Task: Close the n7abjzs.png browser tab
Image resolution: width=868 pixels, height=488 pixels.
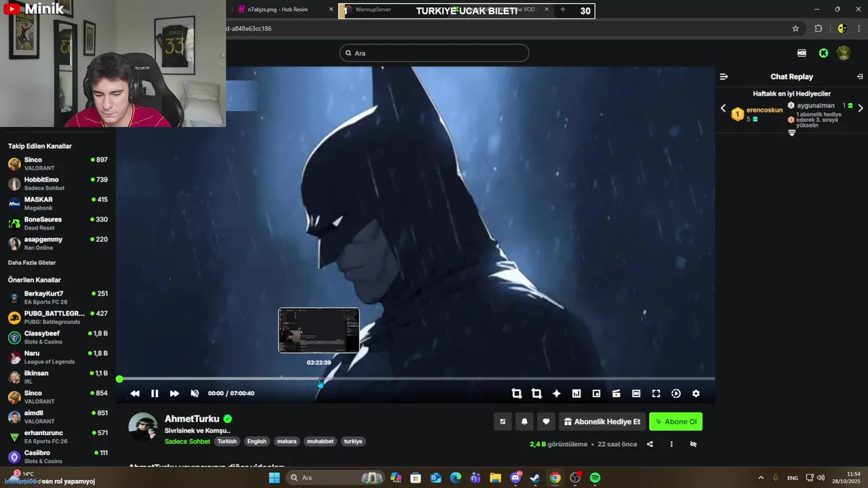Action: click(332, 9)
